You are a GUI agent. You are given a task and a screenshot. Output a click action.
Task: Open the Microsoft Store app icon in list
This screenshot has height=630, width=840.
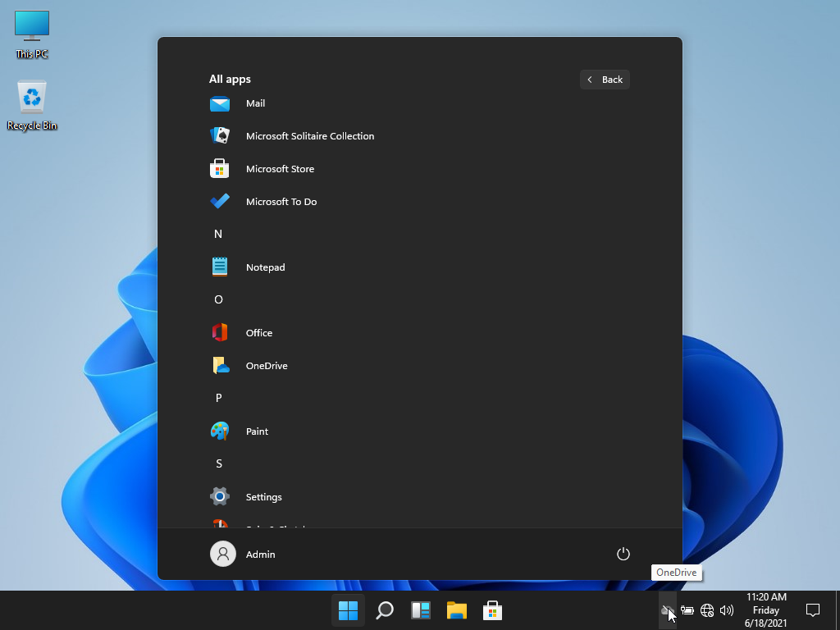pos(220,169)
